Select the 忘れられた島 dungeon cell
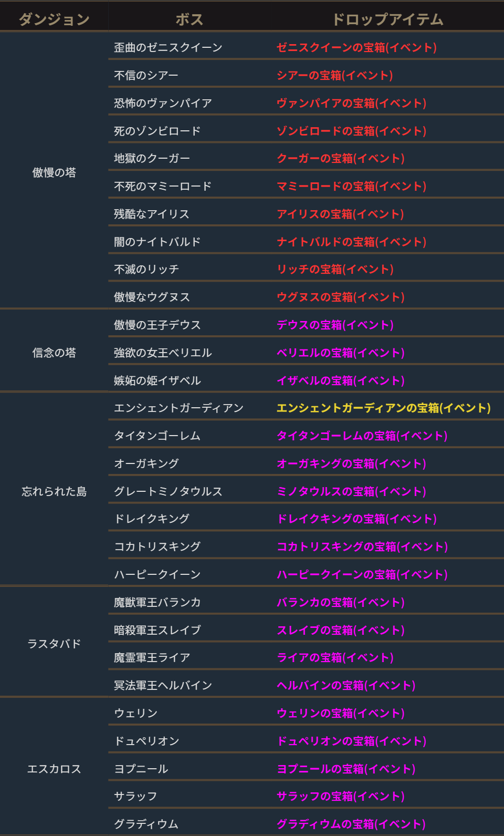 [x=54, y=491]
